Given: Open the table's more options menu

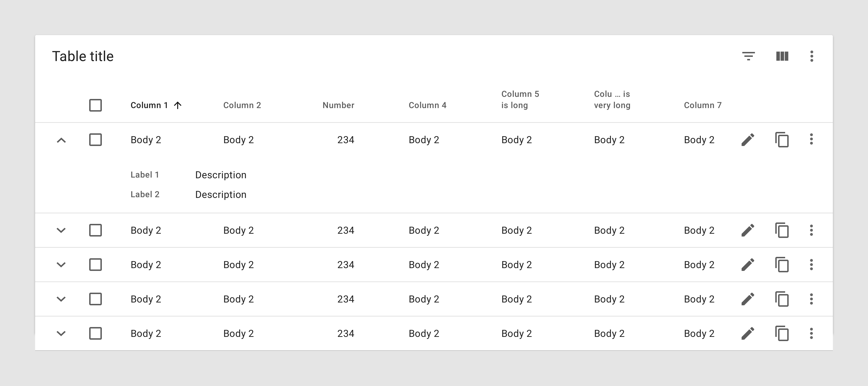Looking at the screenshot, I should click(812, 56).
